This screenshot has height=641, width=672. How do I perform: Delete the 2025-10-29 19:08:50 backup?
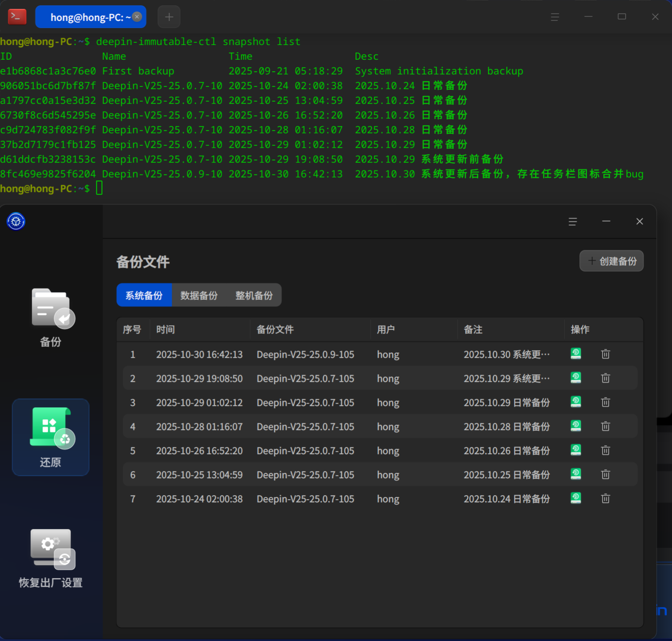pos(605,378)
